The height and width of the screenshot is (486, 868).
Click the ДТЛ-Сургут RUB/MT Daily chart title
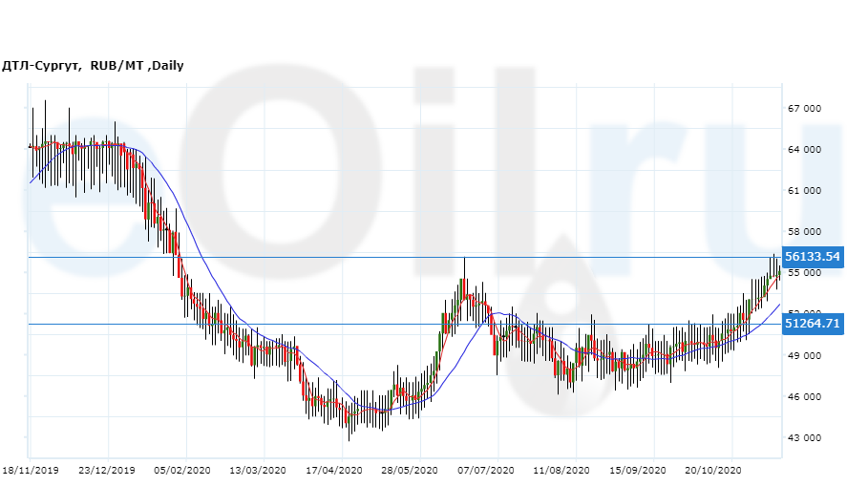point(93,66)
